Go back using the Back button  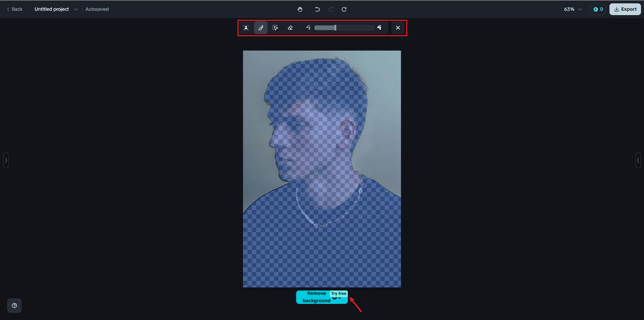coord(15,9)
